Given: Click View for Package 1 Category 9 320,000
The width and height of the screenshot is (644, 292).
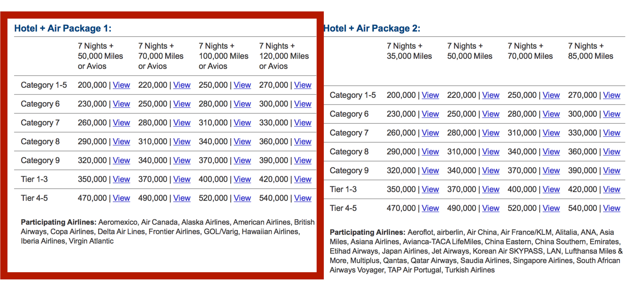Looking at the screenshot, I should pyautogui.click(x=121, y=160).
